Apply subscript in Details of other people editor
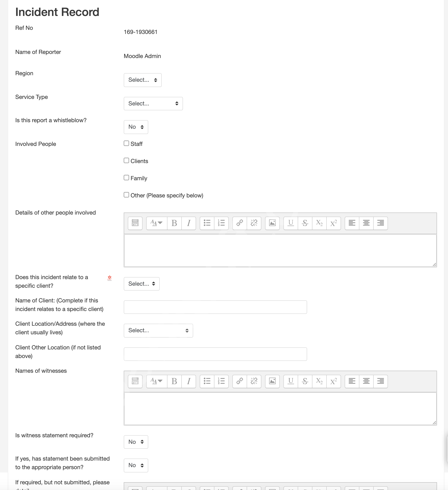Image resolution: width=448 pixels, height=490 pixels. click(x=319, y=223)
